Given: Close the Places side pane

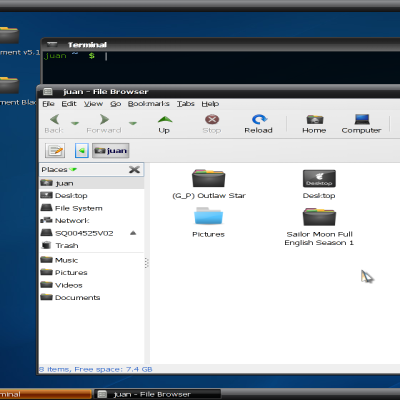Looking at the screenshot, I should (134, 170).
